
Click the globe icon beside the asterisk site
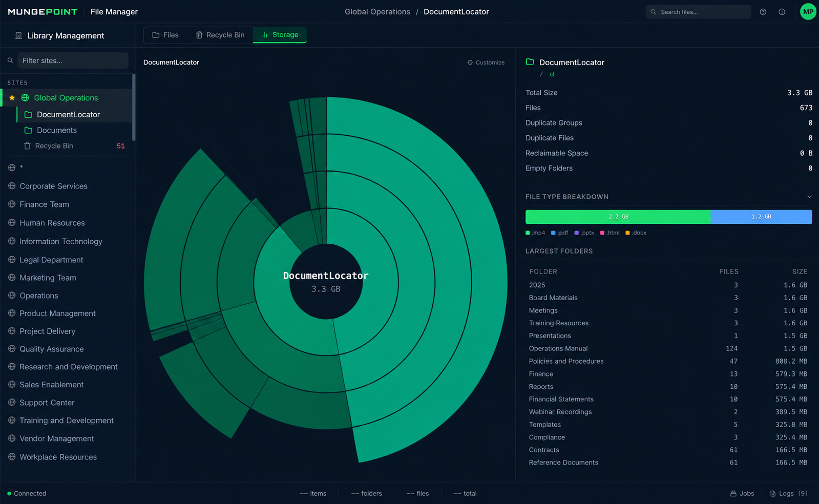pos(12,167)
